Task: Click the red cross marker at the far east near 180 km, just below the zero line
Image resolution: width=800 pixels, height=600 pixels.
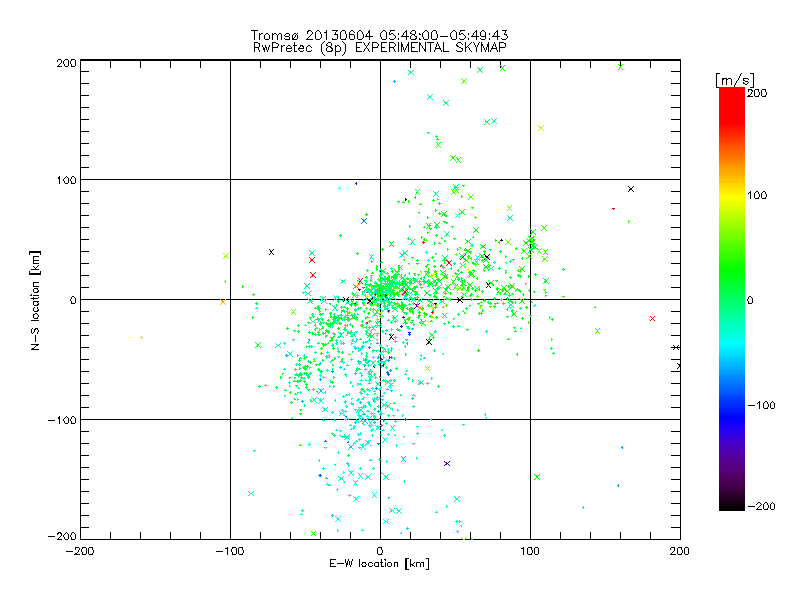Action: [x=652, y=318]
